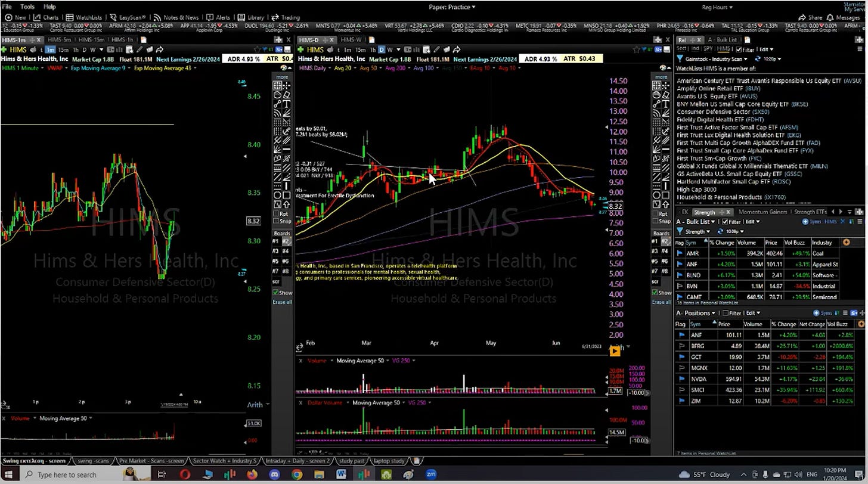Click the % Change column header in Bulk List
This screenshot has width=868, height=484.
point(723,243)
